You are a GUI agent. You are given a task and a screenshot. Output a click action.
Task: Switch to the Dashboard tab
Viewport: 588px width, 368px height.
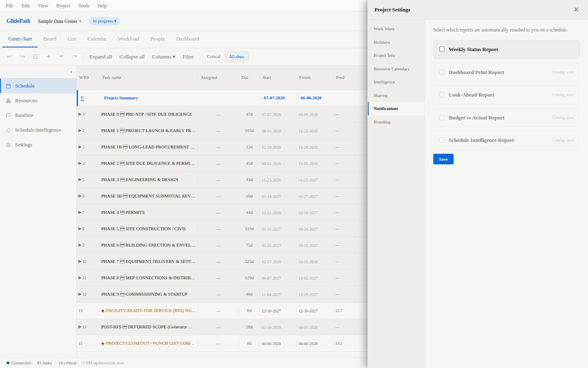(187, 39)
